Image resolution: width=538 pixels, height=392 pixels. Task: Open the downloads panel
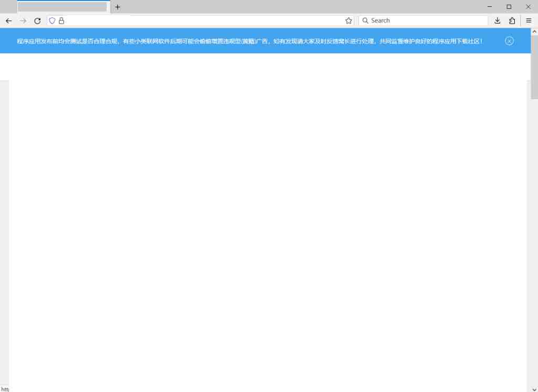point(497,20)
